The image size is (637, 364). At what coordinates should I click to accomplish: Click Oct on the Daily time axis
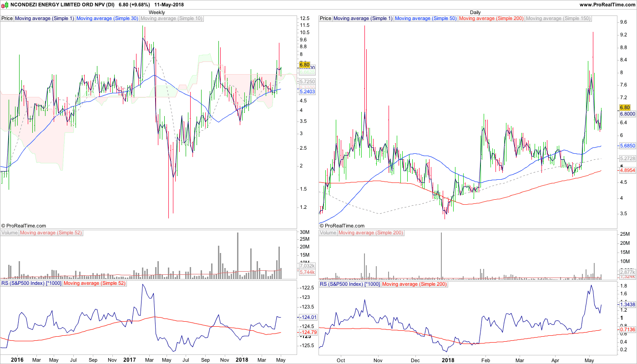click(341, 360)
